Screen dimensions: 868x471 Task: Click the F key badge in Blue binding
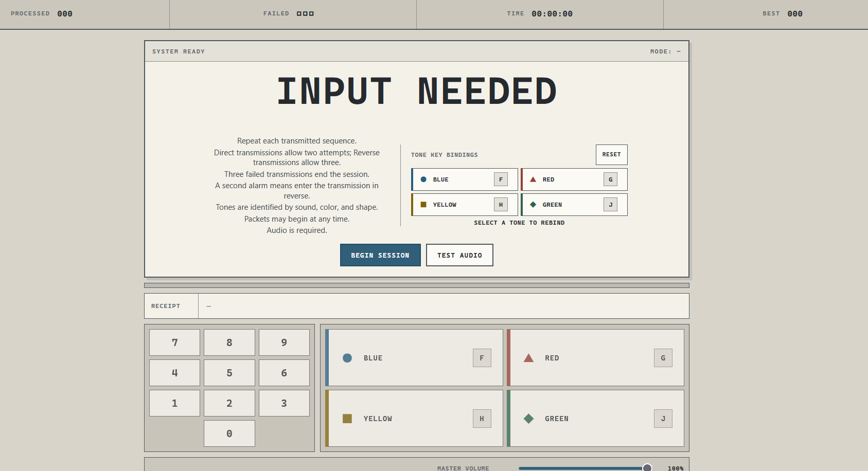click(501, 179)
